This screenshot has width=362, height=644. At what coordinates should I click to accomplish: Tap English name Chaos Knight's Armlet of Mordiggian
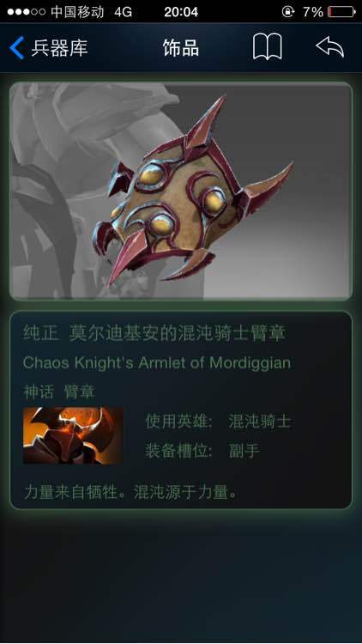click(x=157, y=362)
